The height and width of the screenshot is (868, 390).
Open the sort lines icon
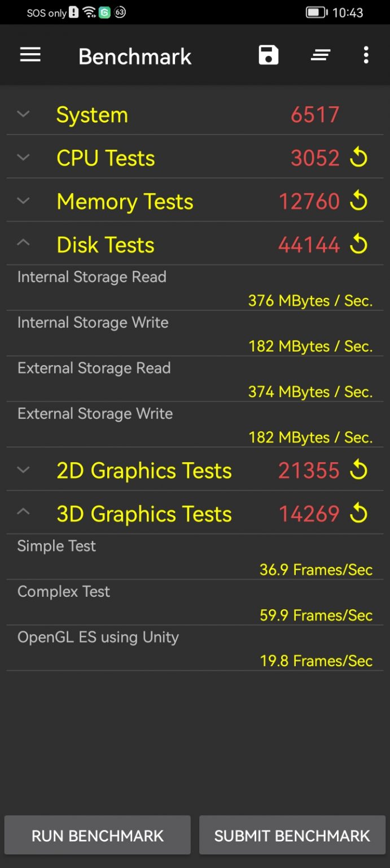[320, 55]
